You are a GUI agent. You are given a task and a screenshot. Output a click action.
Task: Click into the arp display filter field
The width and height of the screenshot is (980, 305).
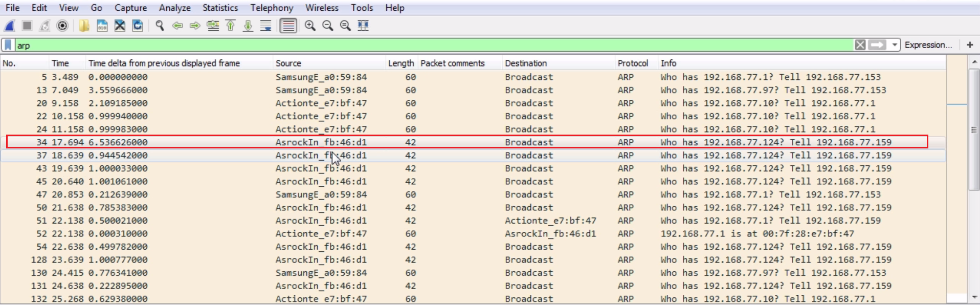435,45
